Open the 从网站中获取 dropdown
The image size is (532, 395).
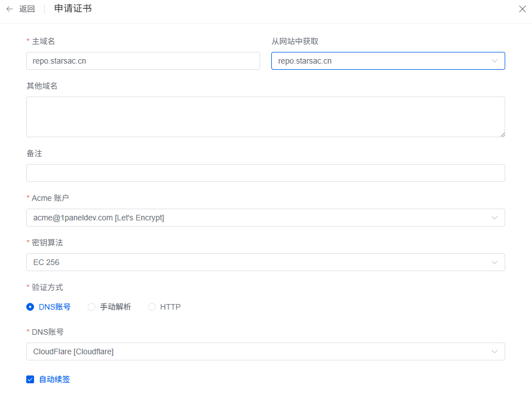(380, 61)
